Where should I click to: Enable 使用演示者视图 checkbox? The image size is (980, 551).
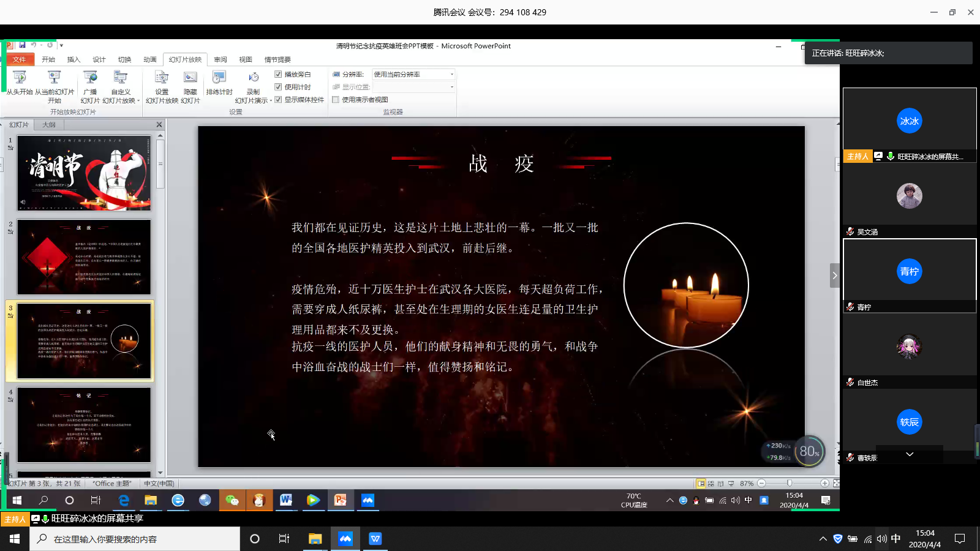(336, 100)
